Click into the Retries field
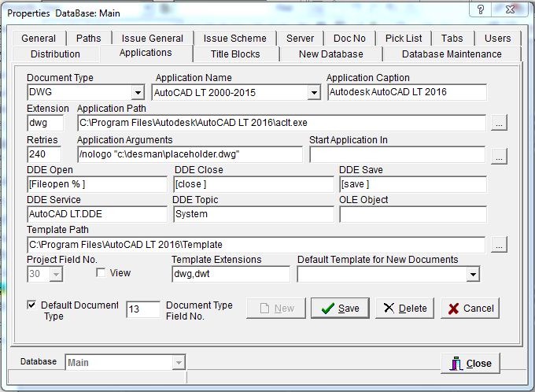The height and width of the screenshot is (392, 535). (x=48, y=154)
